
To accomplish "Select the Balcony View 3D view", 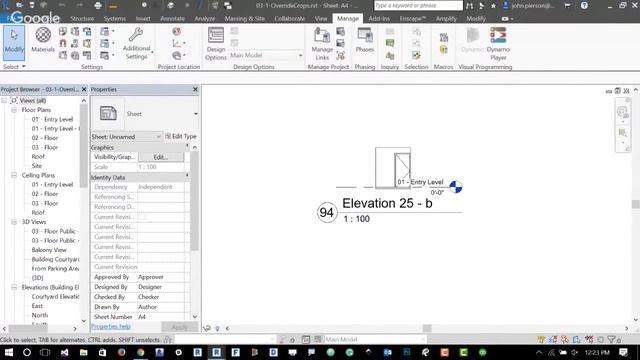I will [49, 250].
